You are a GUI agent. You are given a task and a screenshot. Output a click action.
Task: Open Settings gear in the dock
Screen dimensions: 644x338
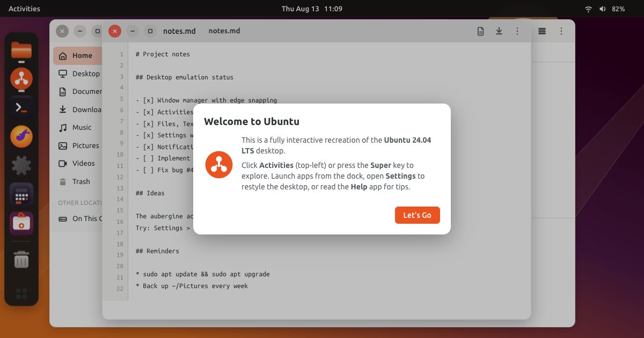pyautogui.click(x=21, y=165)
